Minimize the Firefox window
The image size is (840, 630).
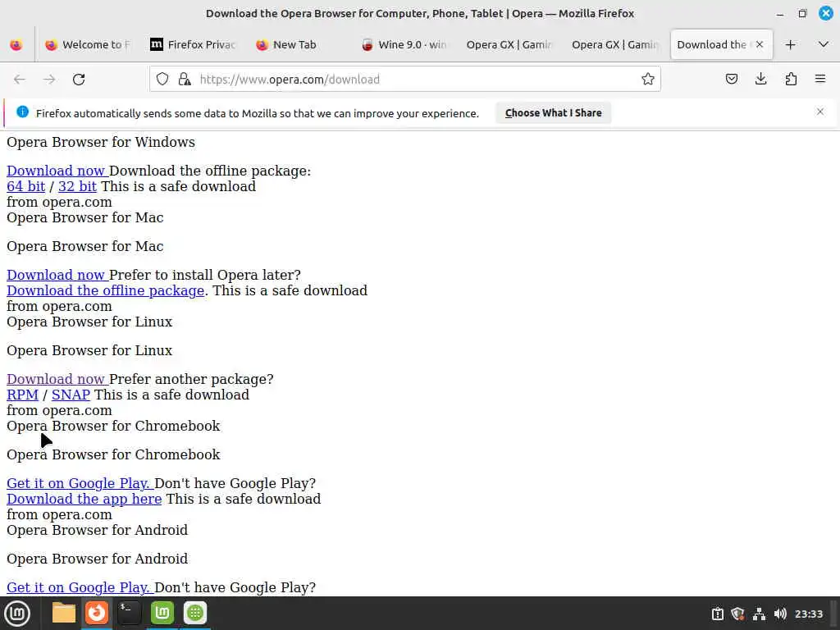coord(780,13)
